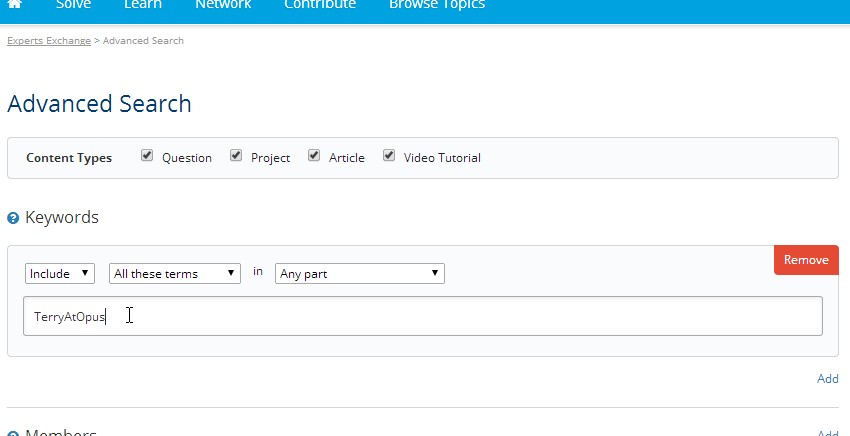Focus the keyword field containing TerryAtOpus
This screenshot has height=436, width=850.
(x=423, y=316)
